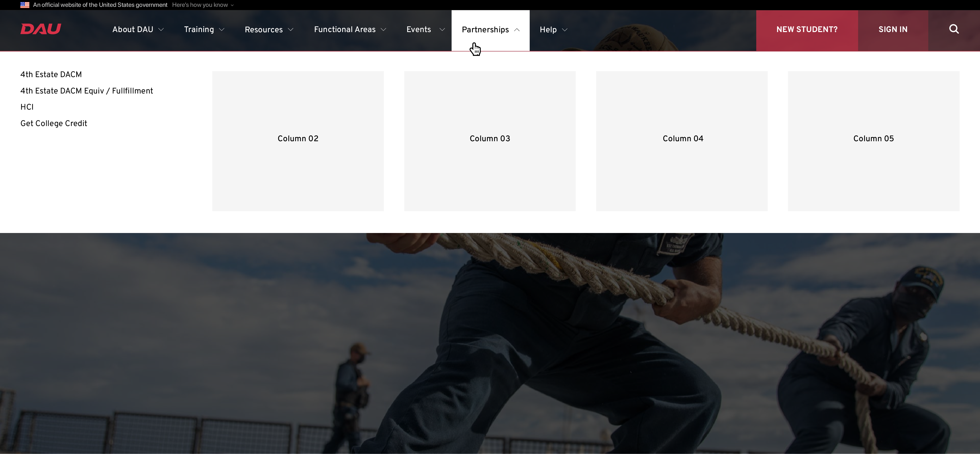Expand the Events chevron
This screenshot has height=454, width=980.
pyautogui.click(x=442, y=30)
